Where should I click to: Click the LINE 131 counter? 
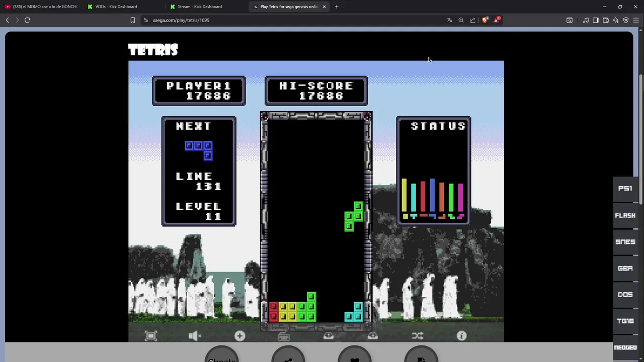pyautogui.click(x=199, y=181)
